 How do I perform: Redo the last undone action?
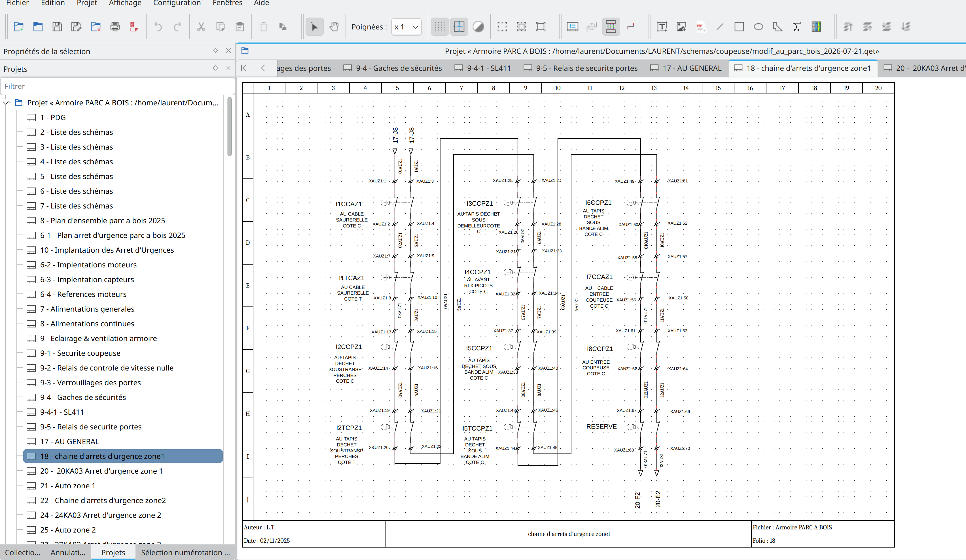[x=177, y=27]
